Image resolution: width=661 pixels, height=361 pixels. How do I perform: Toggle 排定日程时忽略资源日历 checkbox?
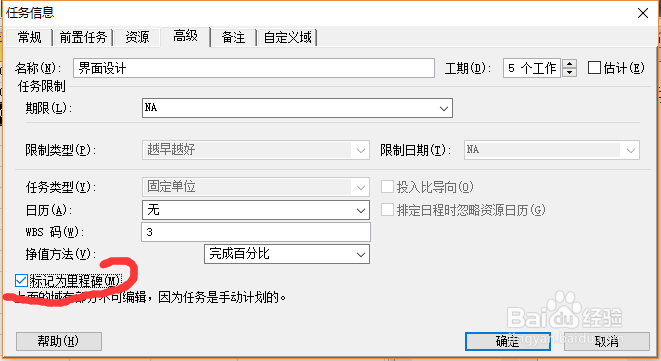point(387,210)
